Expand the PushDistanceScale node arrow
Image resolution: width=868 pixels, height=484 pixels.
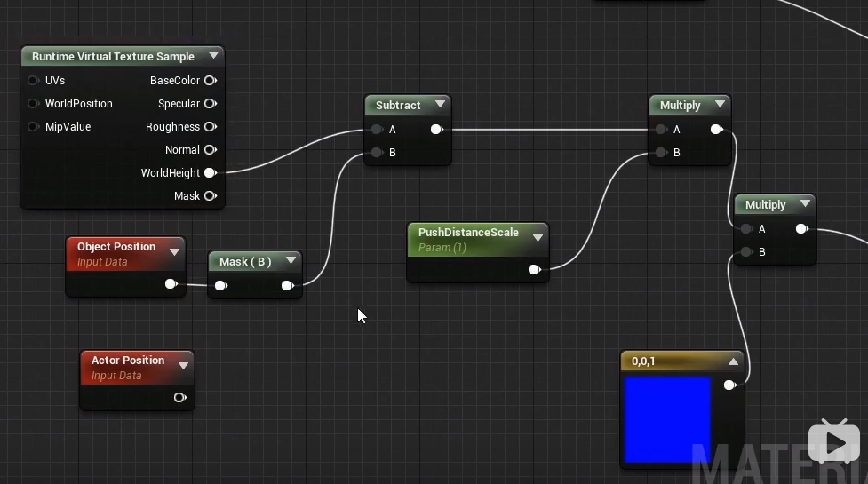coord(538,238)
